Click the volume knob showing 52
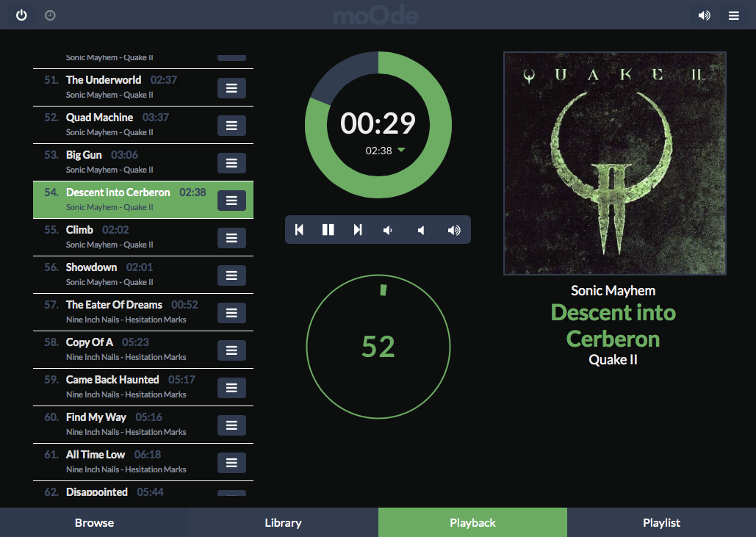Screen dimensions: 756x537 click(378, 347)
